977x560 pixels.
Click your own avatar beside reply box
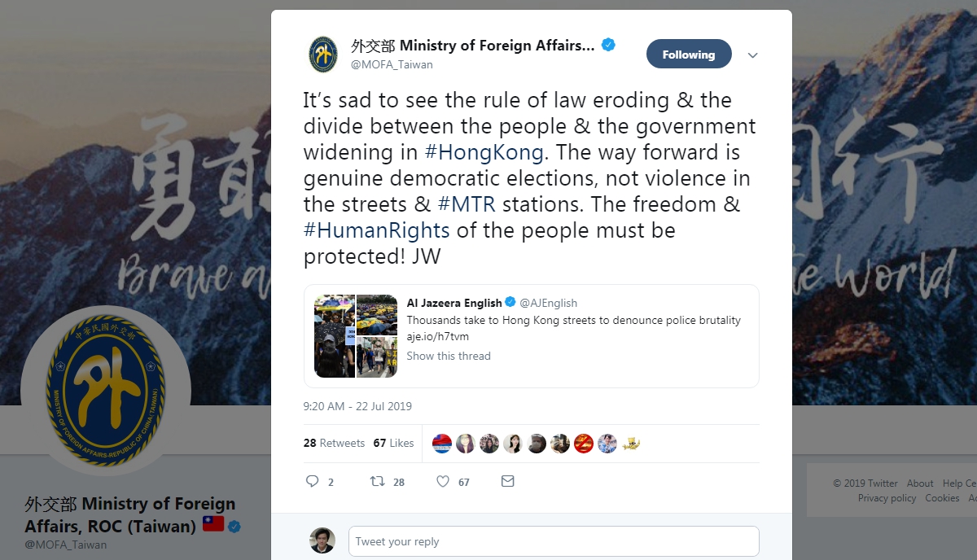click(322, 541)
